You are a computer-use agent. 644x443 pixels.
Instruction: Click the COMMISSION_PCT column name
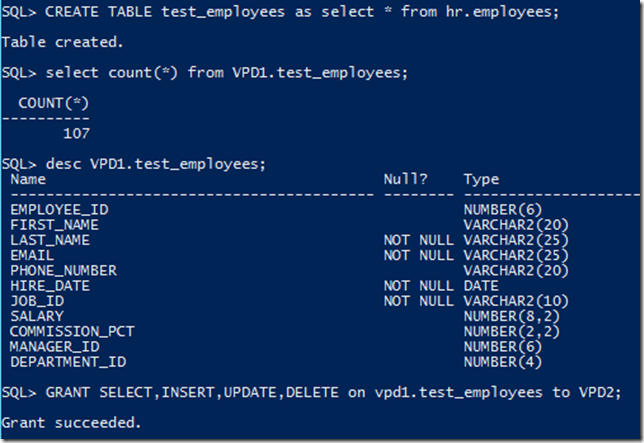point(72,331)
